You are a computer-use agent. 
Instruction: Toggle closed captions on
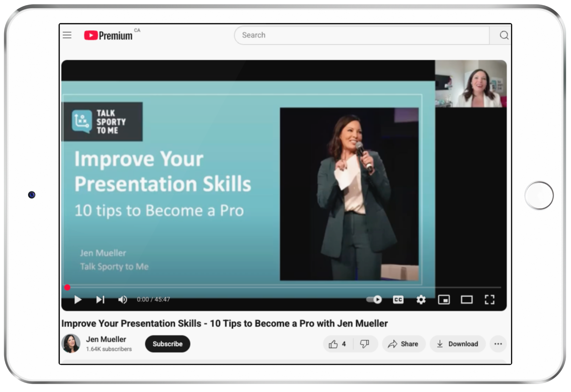point(398,300)
